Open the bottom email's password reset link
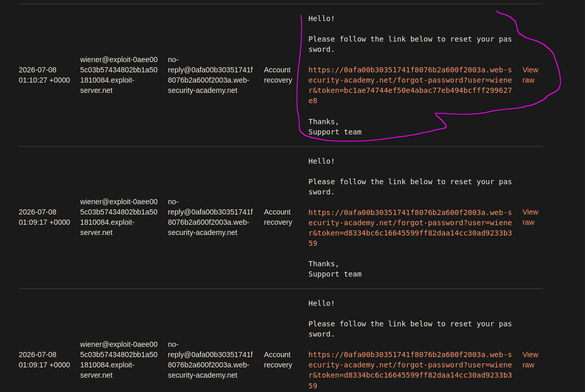 tap(410, 370)
